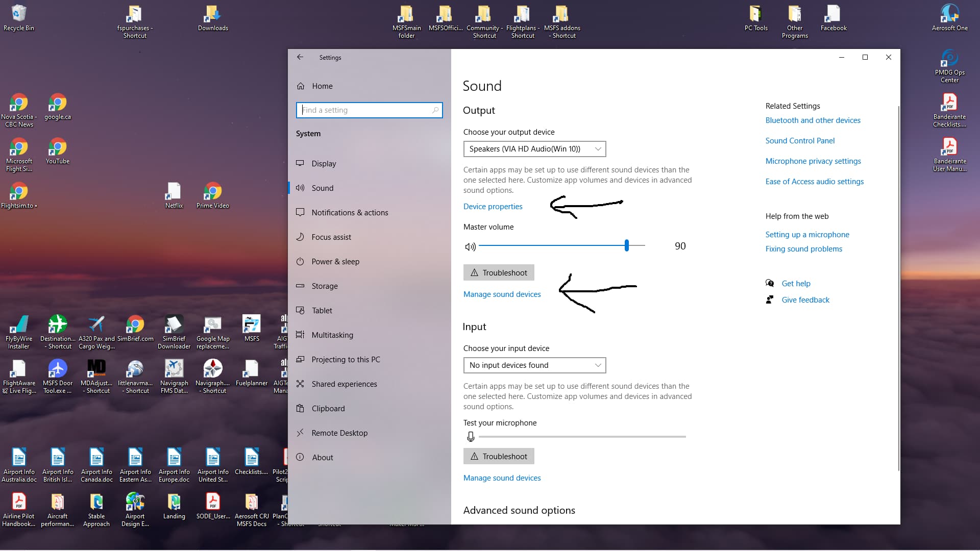The height and width of the screenshot is (551, 980).
Task: Open SimBrief.com desktop shortcut
Action: [135, 325]
